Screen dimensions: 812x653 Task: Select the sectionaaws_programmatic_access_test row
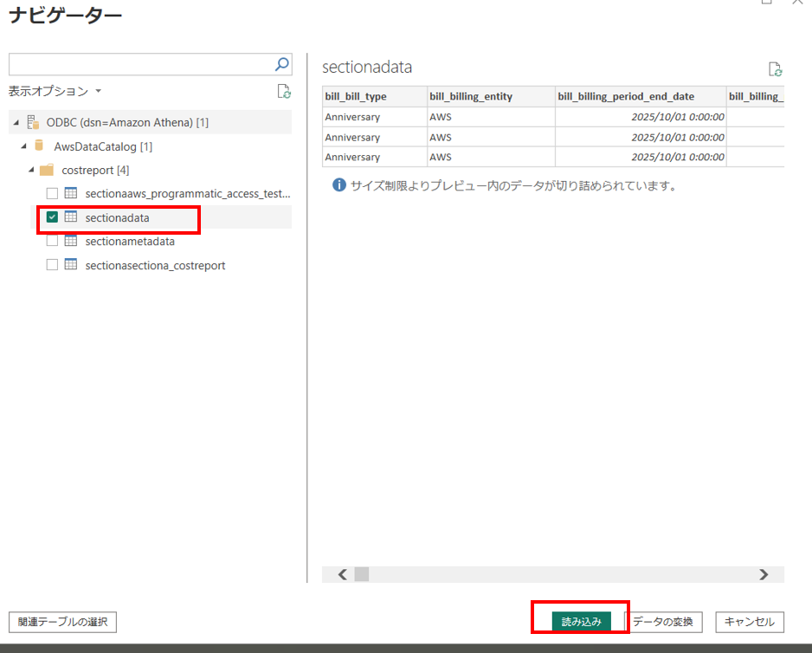161,193
